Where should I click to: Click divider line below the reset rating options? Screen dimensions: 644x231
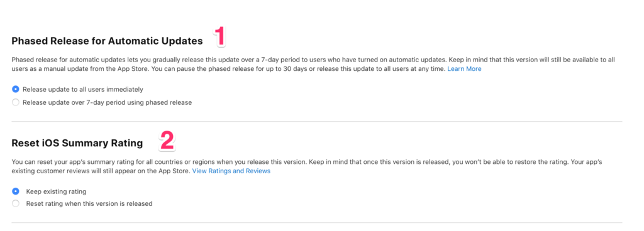coord(317,223)
